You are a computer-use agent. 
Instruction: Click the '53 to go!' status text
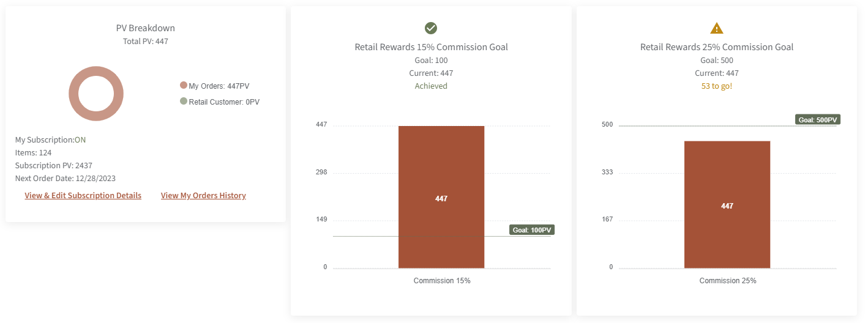[717, 86]
